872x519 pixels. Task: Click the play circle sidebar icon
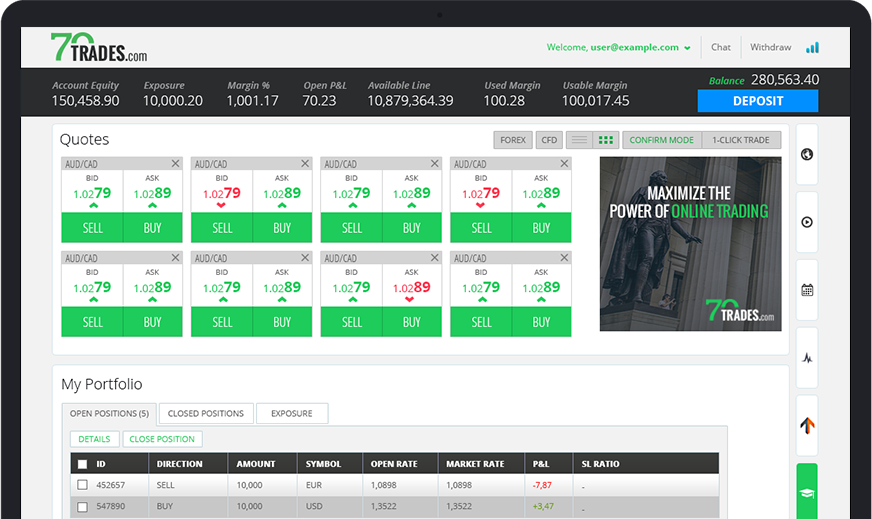tap(807, 223)
